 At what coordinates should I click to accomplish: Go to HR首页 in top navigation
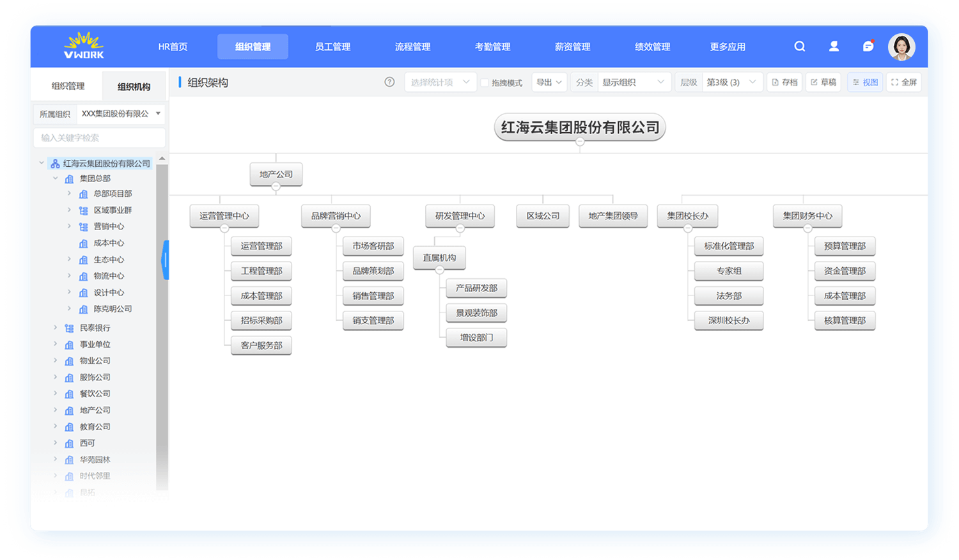pos(173,47)
